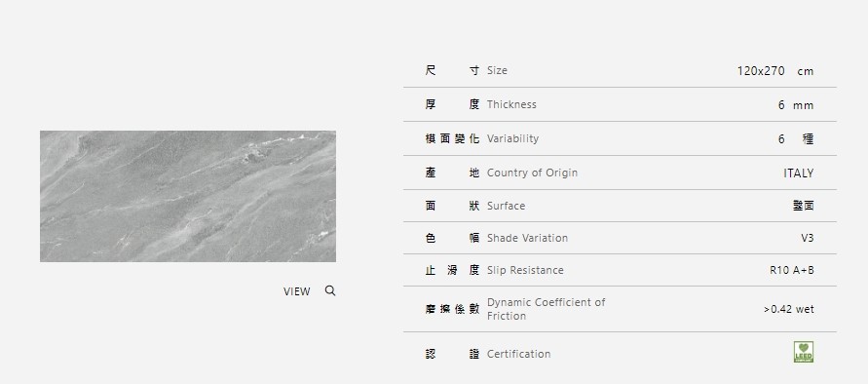The width and height of the screenshot is (868, 384).
Task: Select the Slip Resistance label
Action: (525, 270)
